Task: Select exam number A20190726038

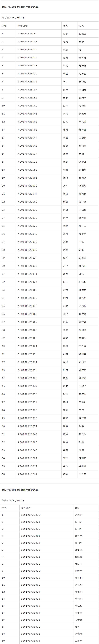Action: (x=27, y=42)
